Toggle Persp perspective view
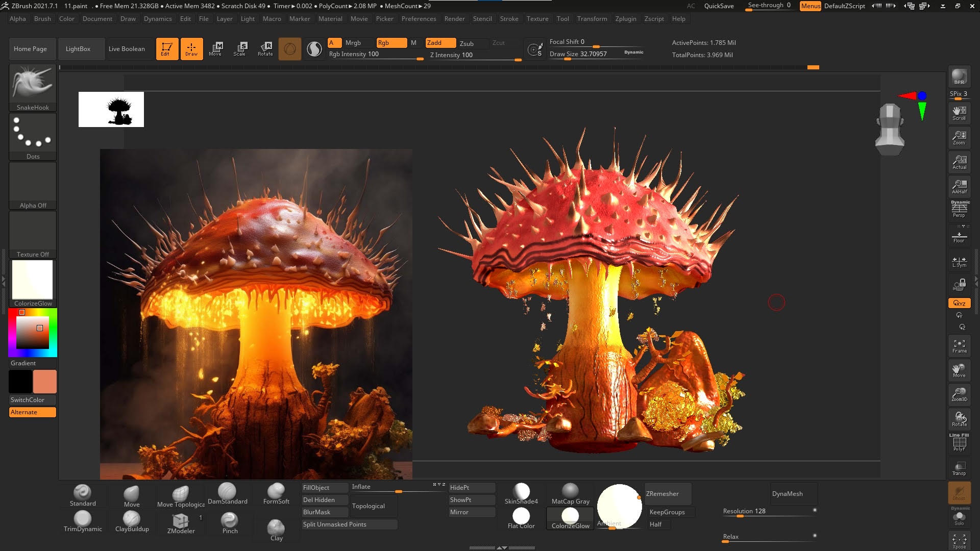The height and width of the screenshot is (551, 980). click(x=959, y=210)
